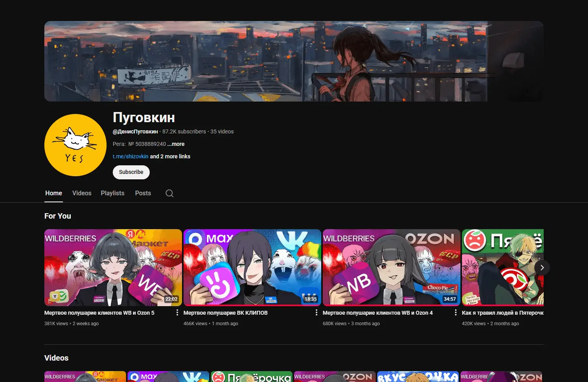This screenshot has height=382, width=588.
Task: Open options menu for Ozon 4 video
Action: 455,312
